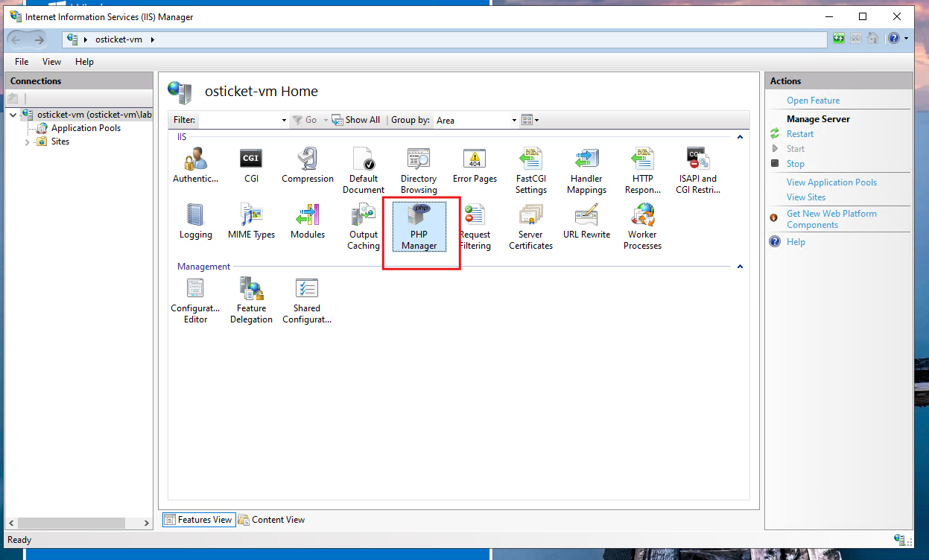Collapse the IIS group section
Viewport: 929px width, 560px height.
pos(740,137)
